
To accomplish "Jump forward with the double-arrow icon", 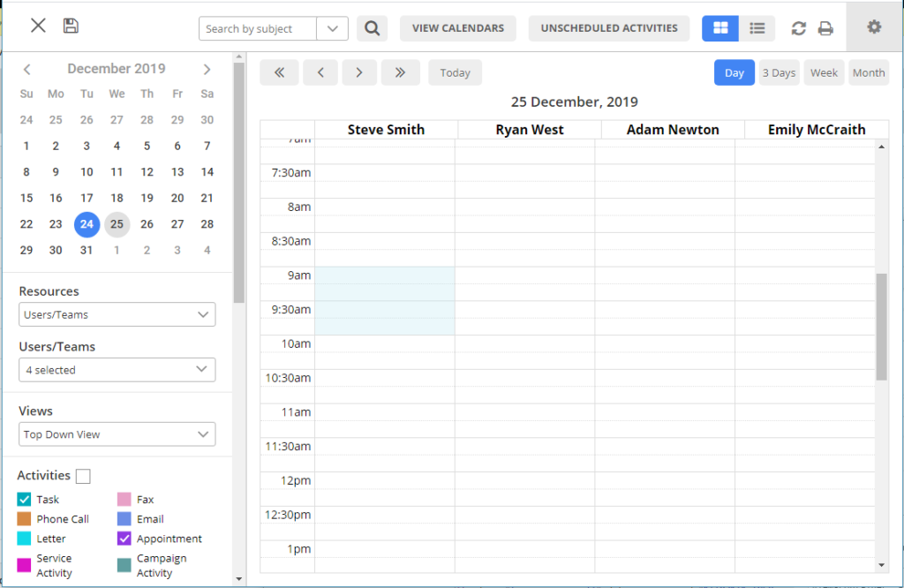I will [x=400, y=72].
